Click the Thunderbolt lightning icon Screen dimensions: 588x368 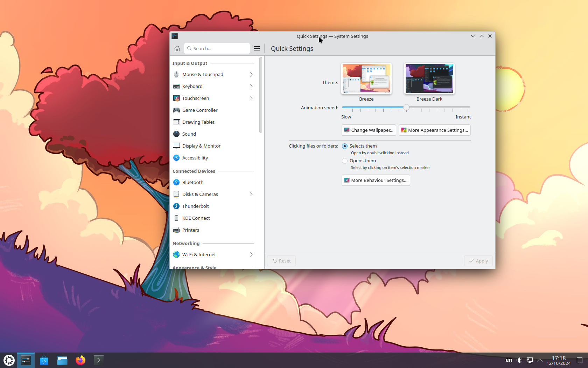click(176, 206)
